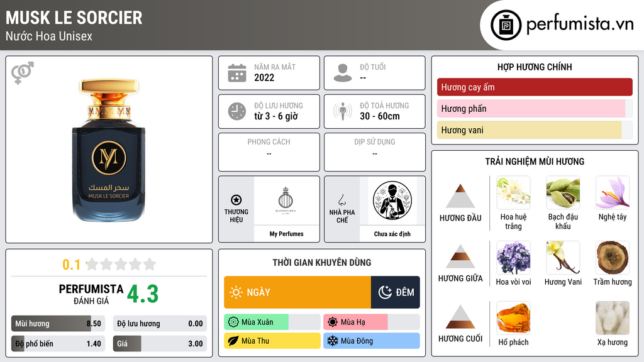The width and height of the screenshot is (644, 362).
Task: Click the nose icon above Nhà pha chế
Action: (x=341, y=200)
